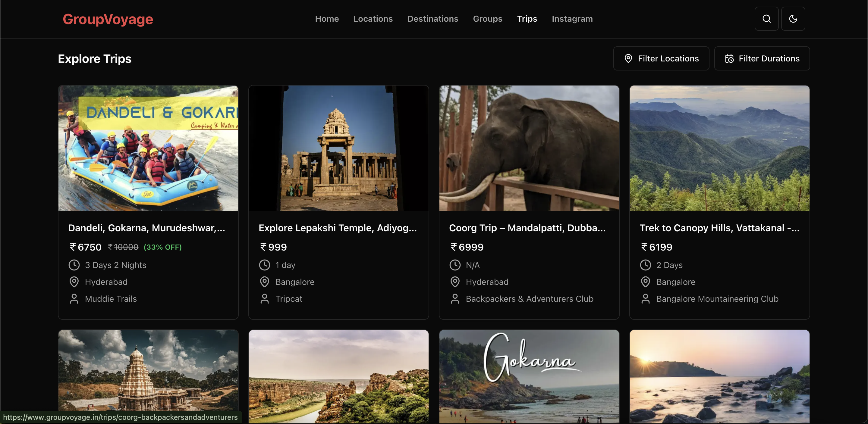Click person icon beside Muddie Trails
This screenshot has width=868, height=424.
tap(74, 299)
